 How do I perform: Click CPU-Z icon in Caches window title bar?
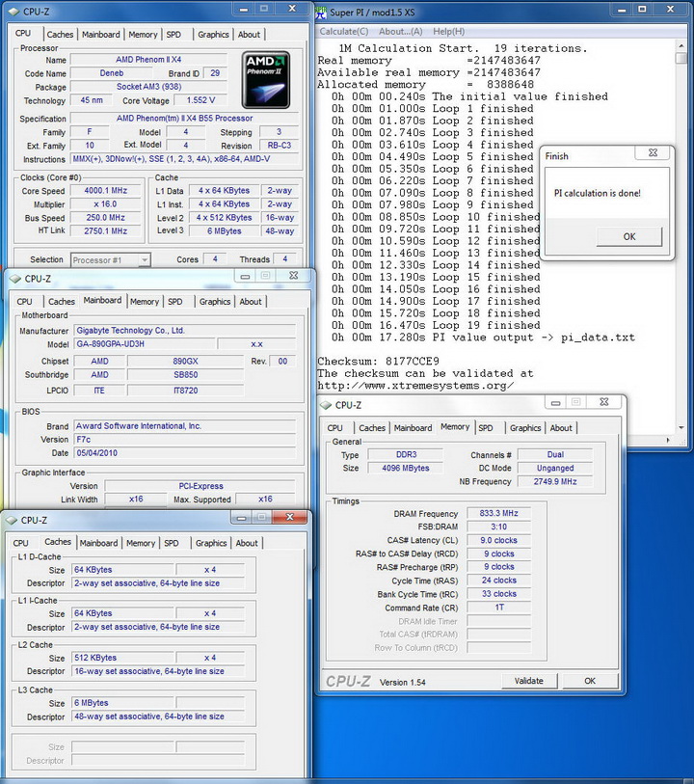pyautogui.click(x=12, y=520)
